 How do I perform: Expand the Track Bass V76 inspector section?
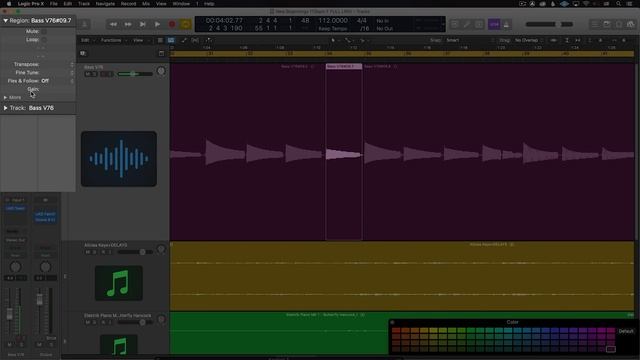point(5,108)
